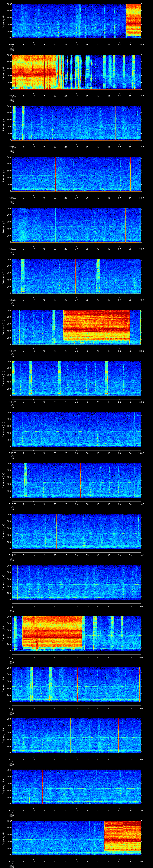153x868 pixels.
Task: Click the '18:00' end time label
Action: point(141,862)
